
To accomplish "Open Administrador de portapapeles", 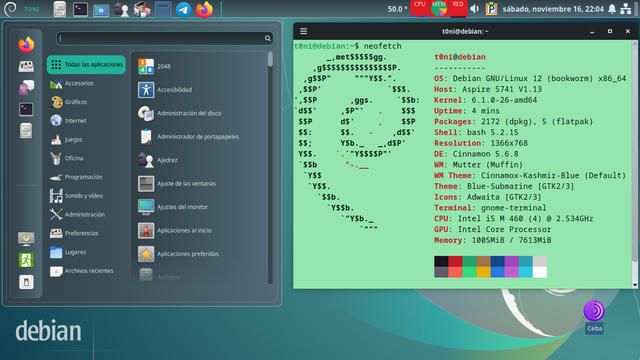I will [x=200, y=137].
